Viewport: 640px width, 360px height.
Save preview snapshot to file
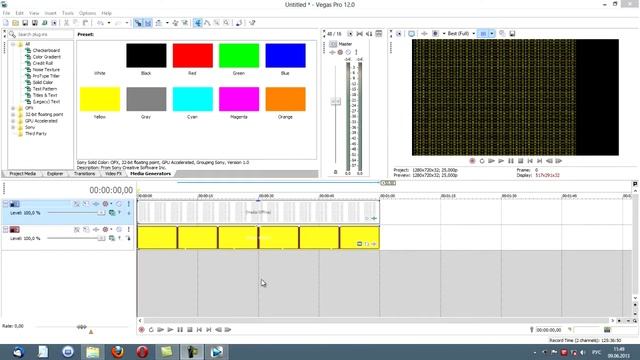(x=512, y=33)
